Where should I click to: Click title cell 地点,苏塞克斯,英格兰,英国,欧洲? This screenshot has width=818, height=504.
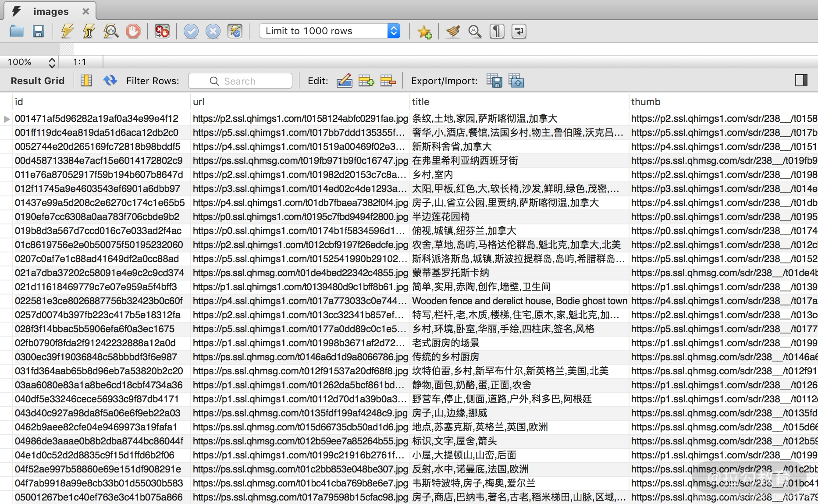tap(519, 427)
